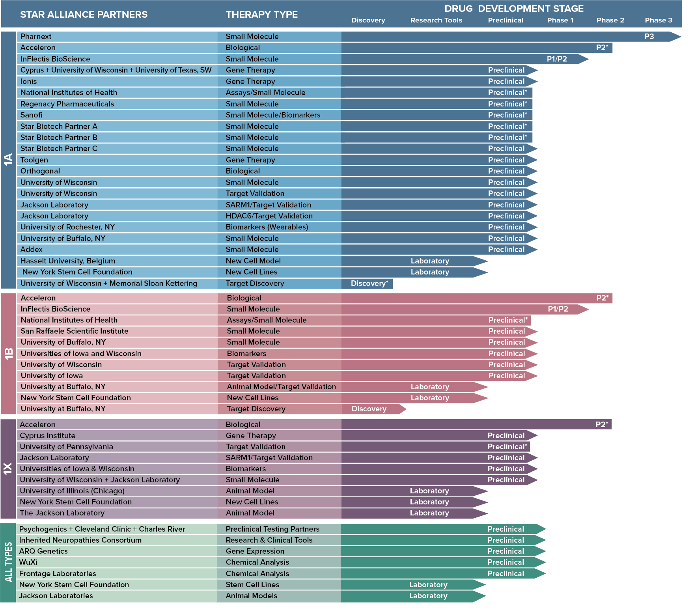
Task: Select 'University of Wisconsin + Jackson Laboratory'
Action: (x=100, y=480)
